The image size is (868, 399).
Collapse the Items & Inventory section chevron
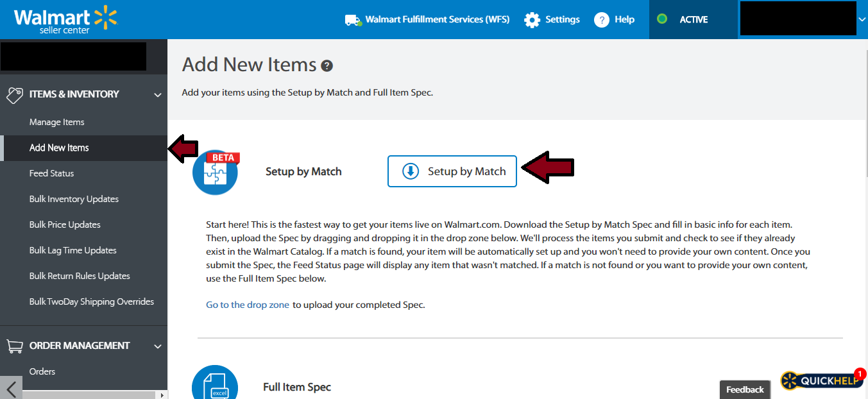click(157, 95)
